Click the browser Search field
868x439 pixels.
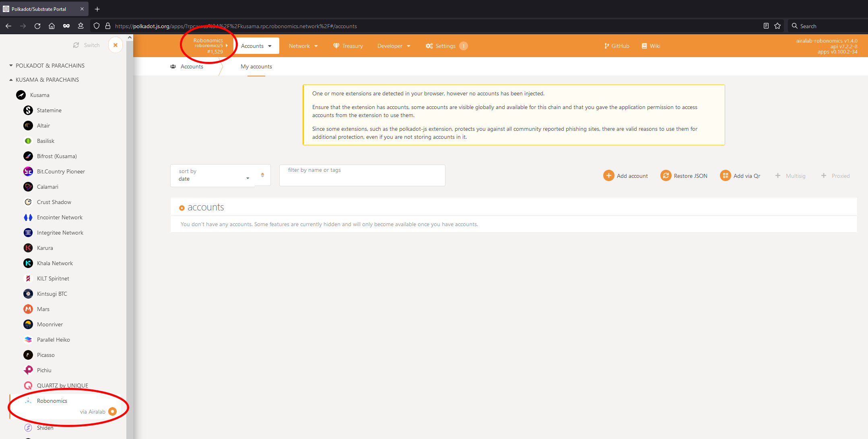pos(827,26)
